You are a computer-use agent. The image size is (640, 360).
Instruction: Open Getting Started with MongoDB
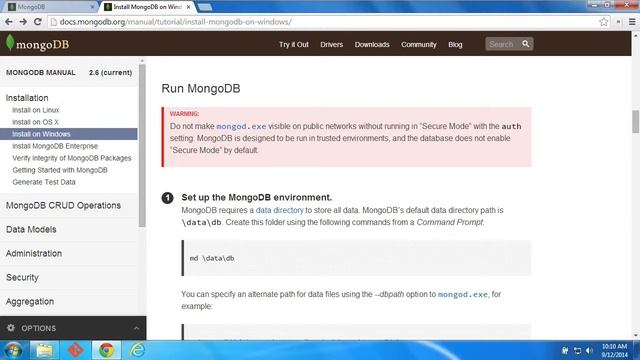60,170
